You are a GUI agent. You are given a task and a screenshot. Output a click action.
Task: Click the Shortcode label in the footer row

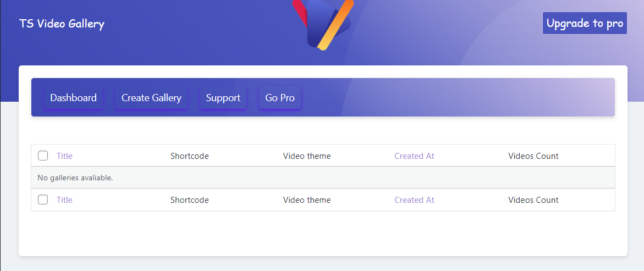coord(190,200)
